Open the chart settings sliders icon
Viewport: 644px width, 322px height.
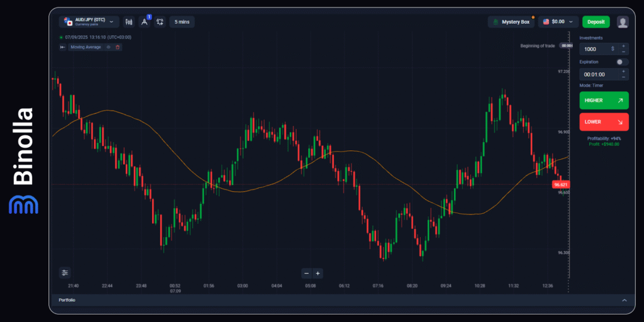[x=65, y=272]
